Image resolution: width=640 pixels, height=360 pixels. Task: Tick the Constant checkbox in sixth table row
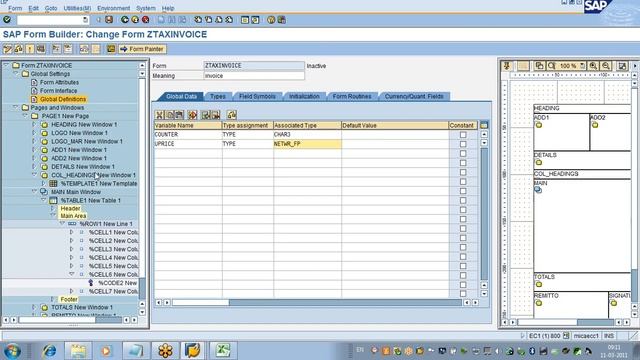pyautogui.click(x=463, y=182)
